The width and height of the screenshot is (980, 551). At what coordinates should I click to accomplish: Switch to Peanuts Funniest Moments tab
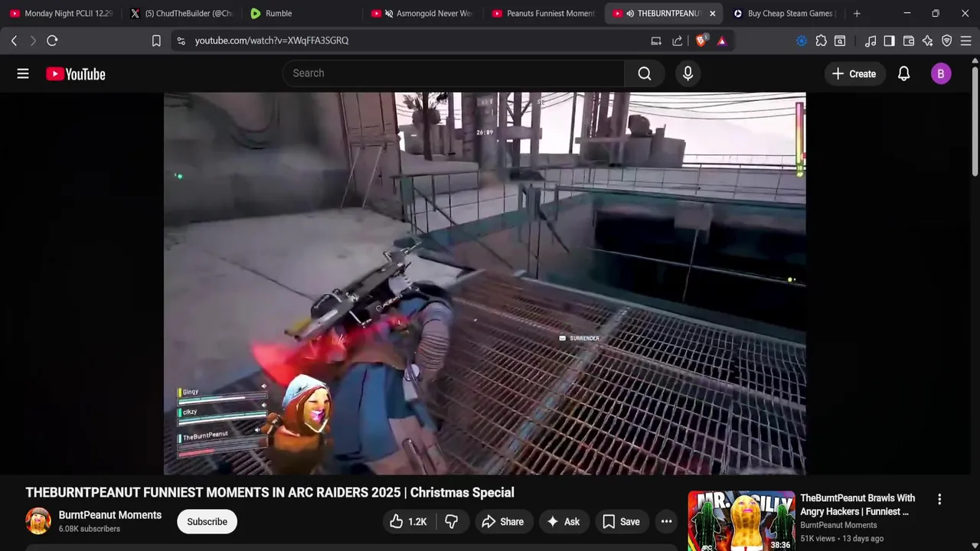[x=544, y=13]
